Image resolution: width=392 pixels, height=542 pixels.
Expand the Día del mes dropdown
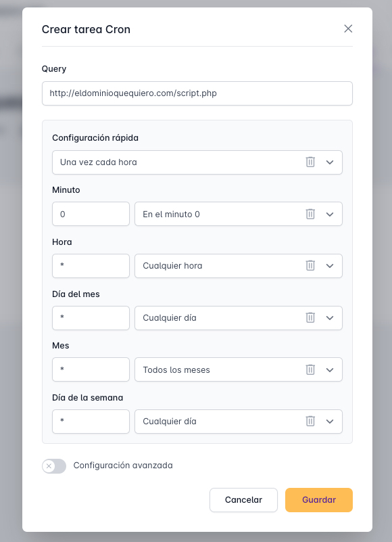[x=330, y=318]
